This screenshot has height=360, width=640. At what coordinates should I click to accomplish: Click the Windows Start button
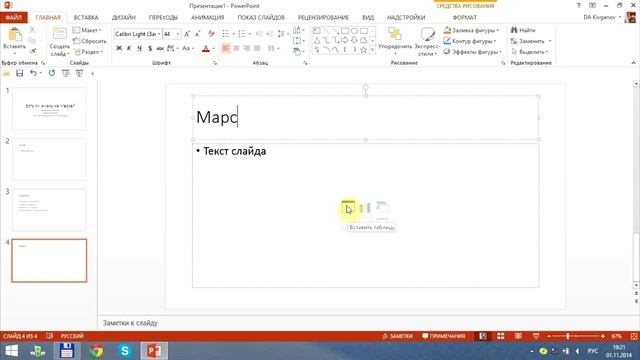(11, 351)
